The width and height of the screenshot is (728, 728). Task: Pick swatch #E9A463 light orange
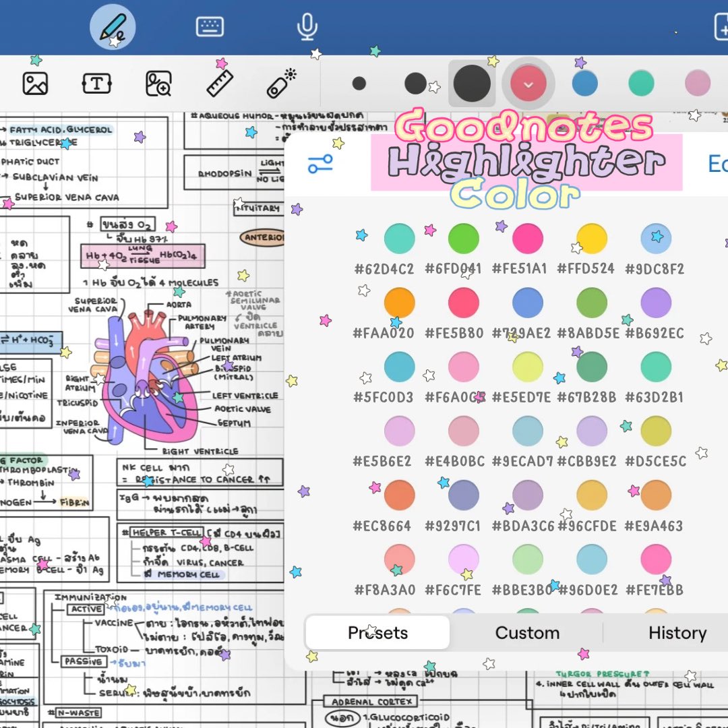[656, 495]
